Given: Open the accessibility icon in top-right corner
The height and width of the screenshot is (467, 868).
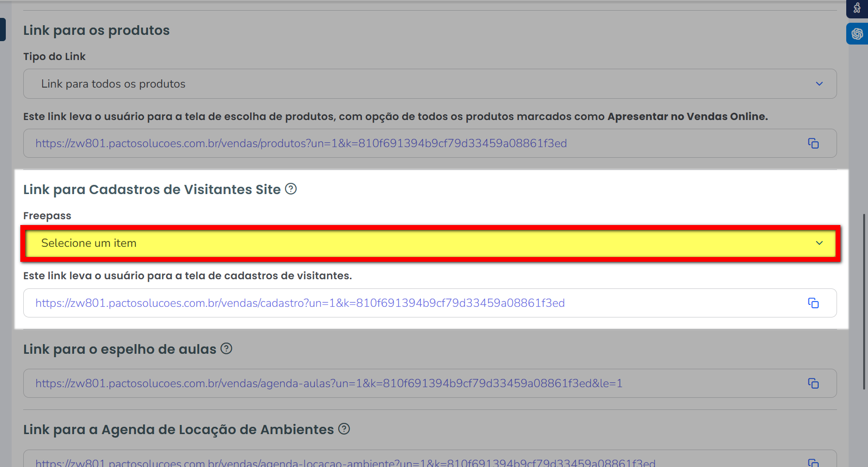Looking at the screenshot, I should tap(857, 8).
